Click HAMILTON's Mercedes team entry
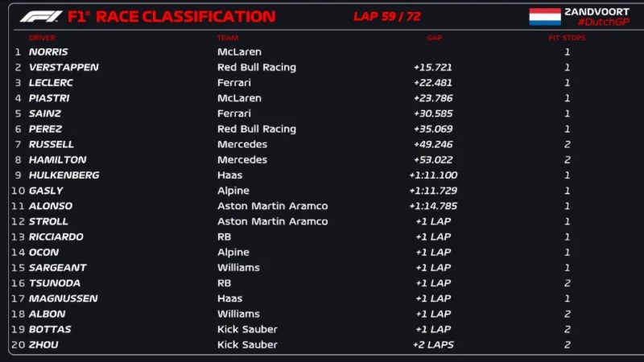The height and width of the screenshot is (362, 644). click(242, 159)
